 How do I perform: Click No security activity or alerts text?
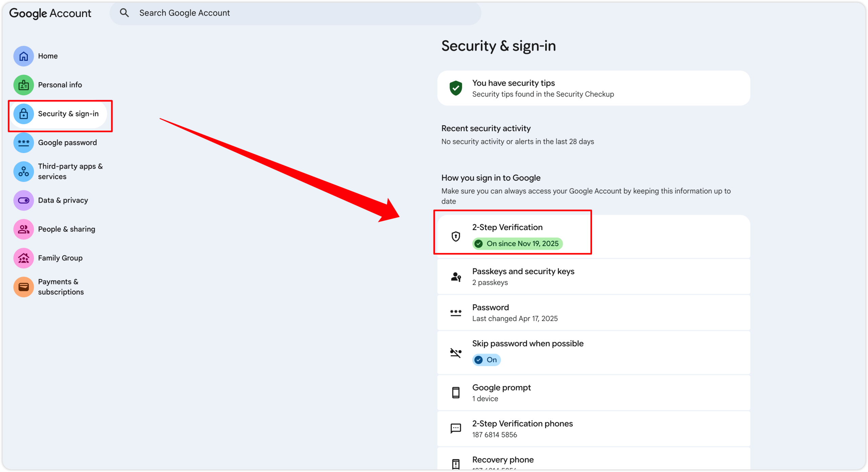(x=517, y=141)
